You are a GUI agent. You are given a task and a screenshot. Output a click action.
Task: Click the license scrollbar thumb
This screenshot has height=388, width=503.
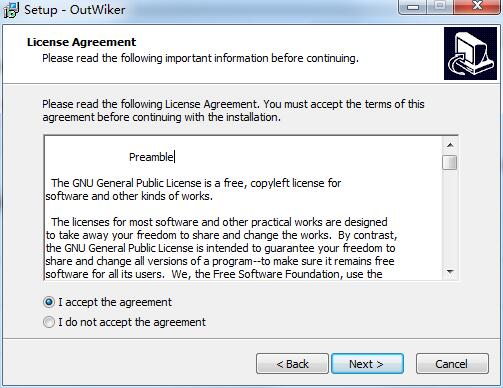tap(450, 163)
